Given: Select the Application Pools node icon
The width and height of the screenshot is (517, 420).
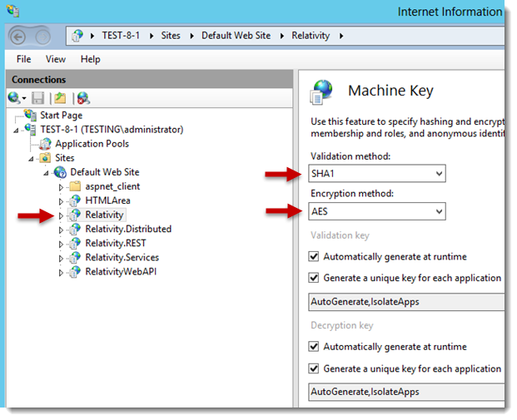Looking at the screenshot, I should (x=46, y=144).
